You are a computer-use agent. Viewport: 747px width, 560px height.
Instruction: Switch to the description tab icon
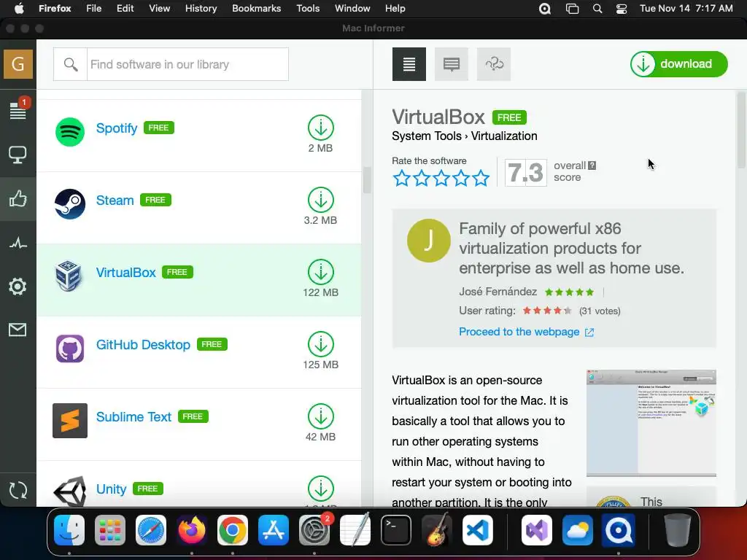click(x=409, y=64)
